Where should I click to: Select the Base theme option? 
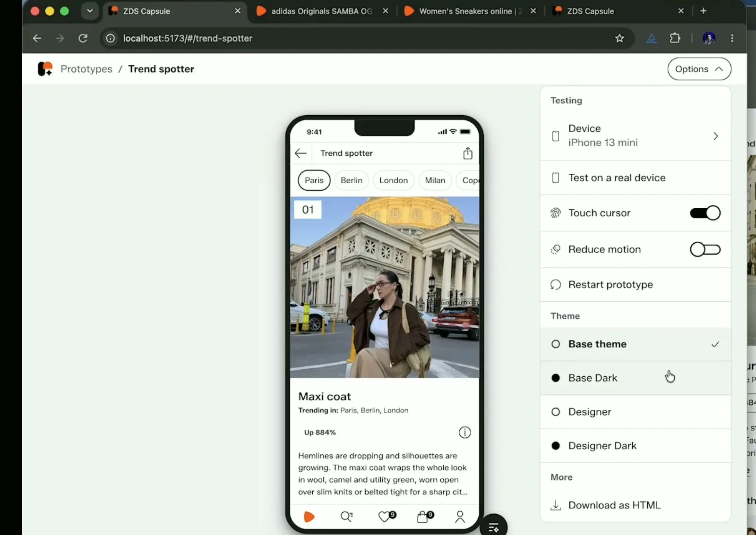636,344
